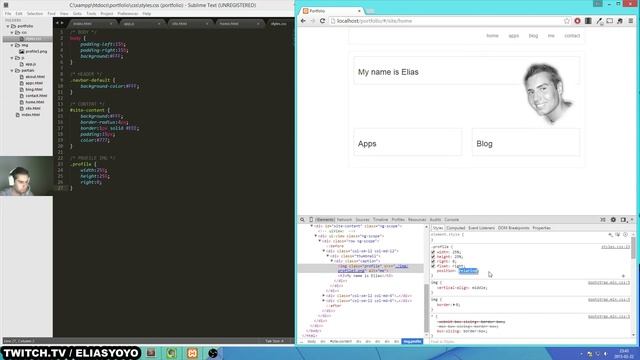This screenshot has width=640, height=360.
Task: Close the Portfolio browser tab
Action: click(x=359, y=11)
